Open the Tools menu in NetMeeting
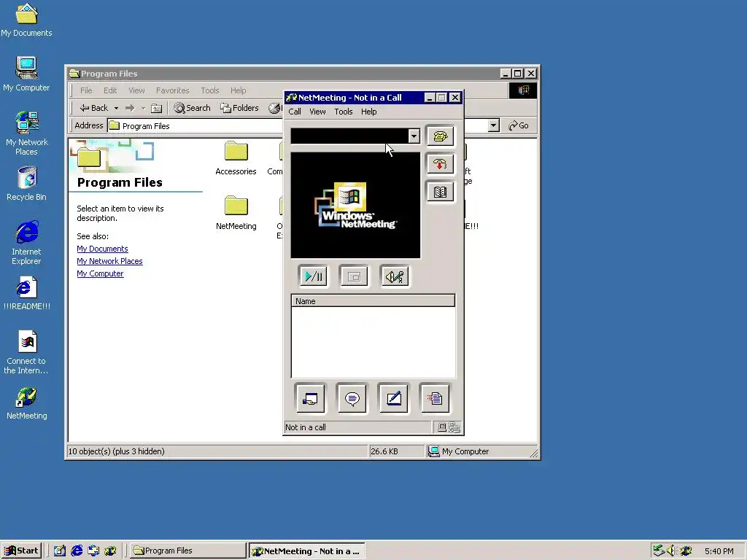Image resolution: width=747 pixels, height=560 pixels. coord(343,112)
